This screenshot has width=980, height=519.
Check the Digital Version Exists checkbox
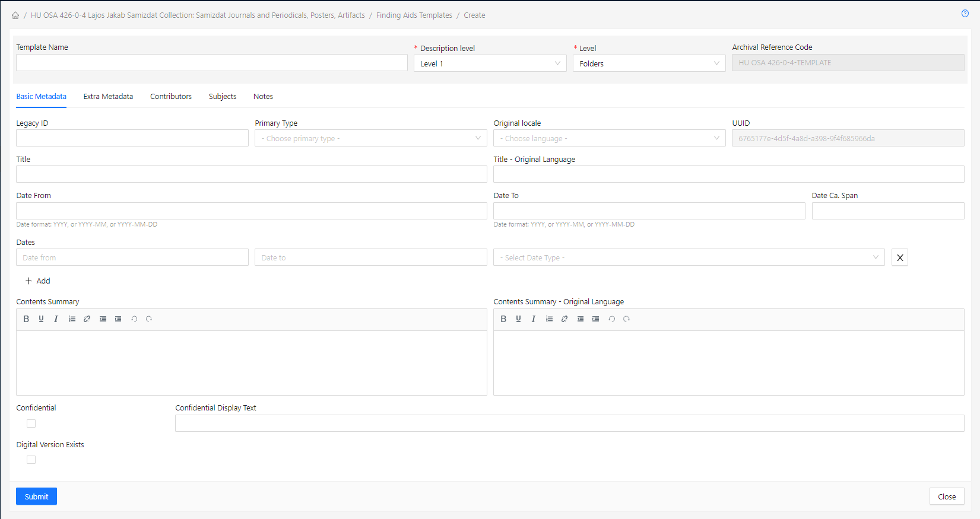31,460
